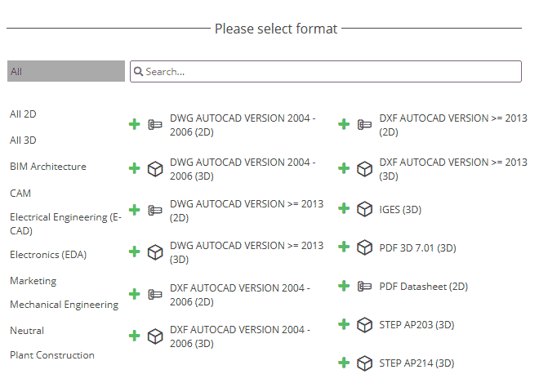Add DWG AutoCAD 2004-2006 (2D) with plus icon

(135, 124)
